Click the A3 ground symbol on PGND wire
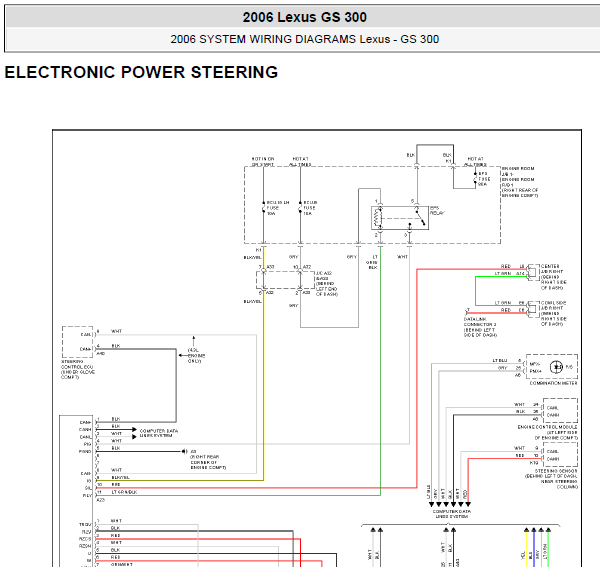The image size is (600, 567). pyautogui.click(x=185, y=451)
